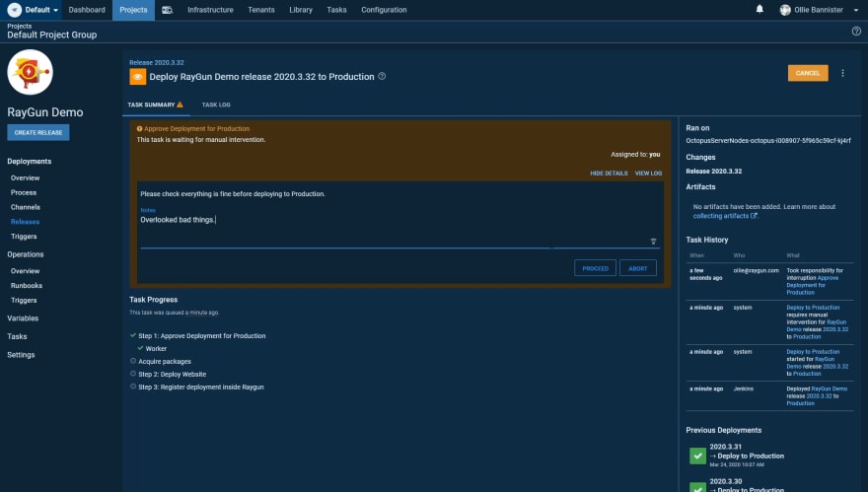Open the Infrastructure menu
868x492 pixels.
pos(210,10)
